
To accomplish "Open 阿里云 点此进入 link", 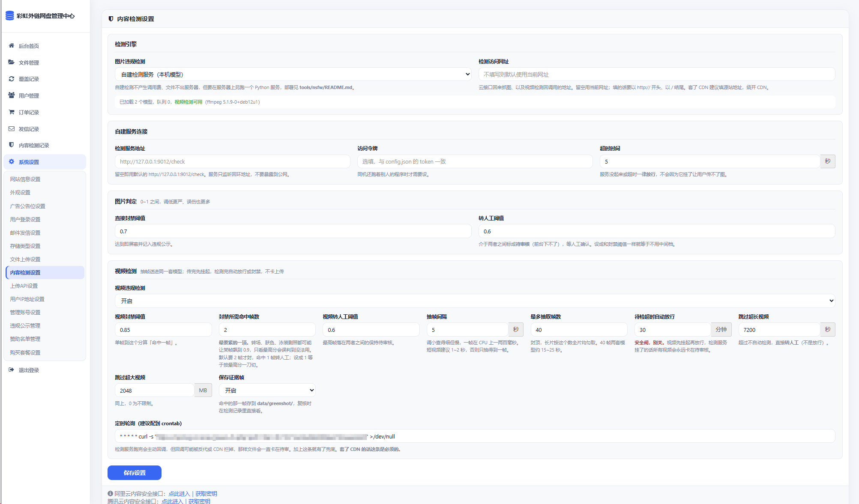I will tap(179, 494).
